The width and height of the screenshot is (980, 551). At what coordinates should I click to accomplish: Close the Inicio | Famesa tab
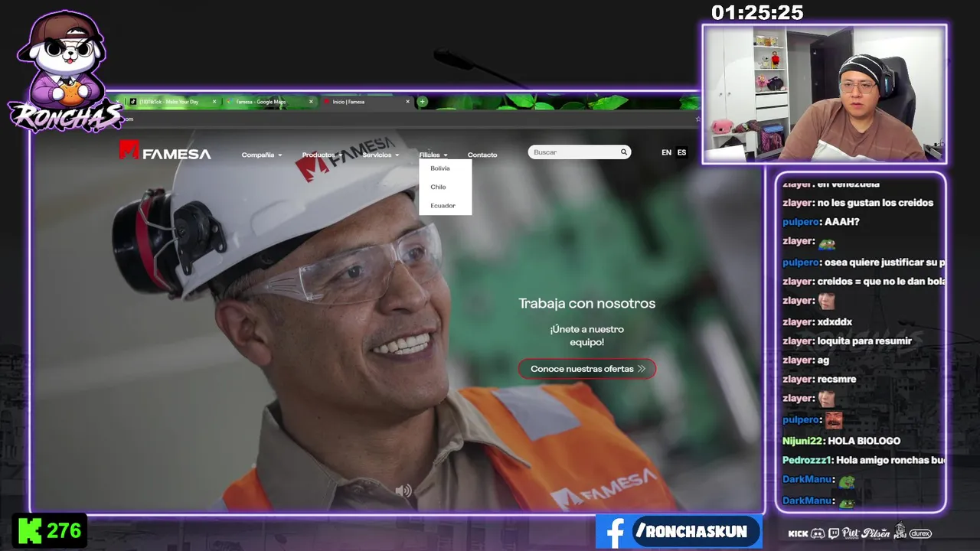point(408,102)
